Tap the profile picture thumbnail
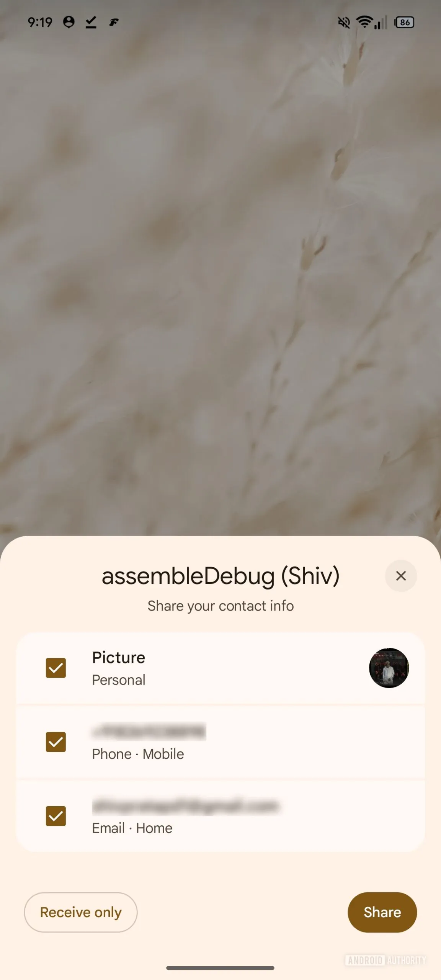The height and width of the screenshot is (980, 441). click(x=389, y=668)
